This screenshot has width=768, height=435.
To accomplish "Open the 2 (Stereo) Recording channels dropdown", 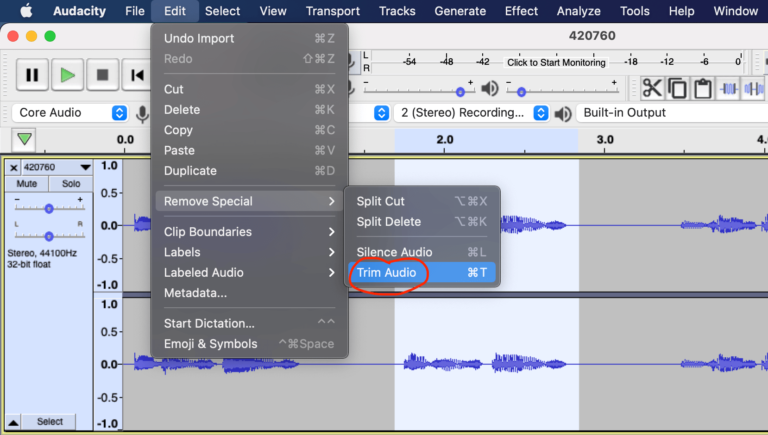I will (x=472, y=113).
